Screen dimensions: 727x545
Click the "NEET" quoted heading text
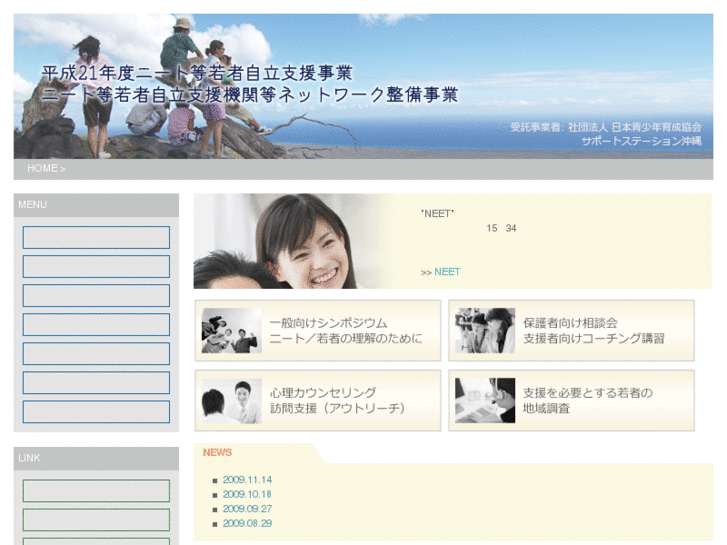tap(437, 213)
